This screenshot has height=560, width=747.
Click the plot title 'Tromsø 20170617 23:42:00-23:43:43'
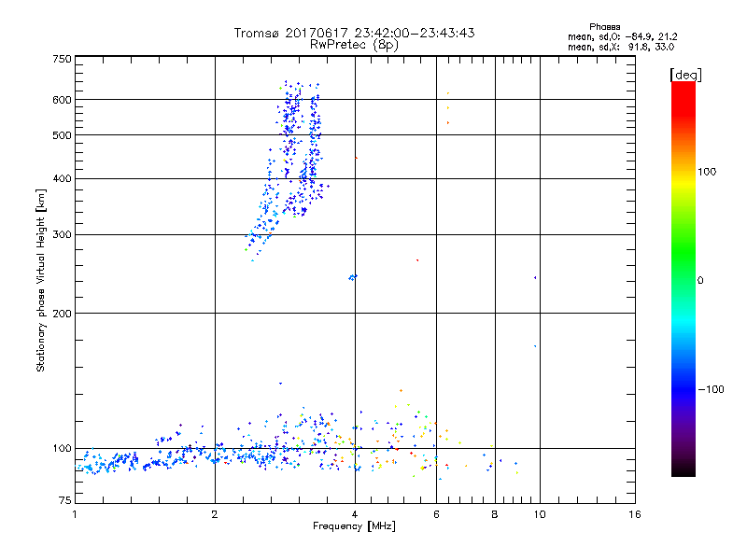(x=354, y=33)
